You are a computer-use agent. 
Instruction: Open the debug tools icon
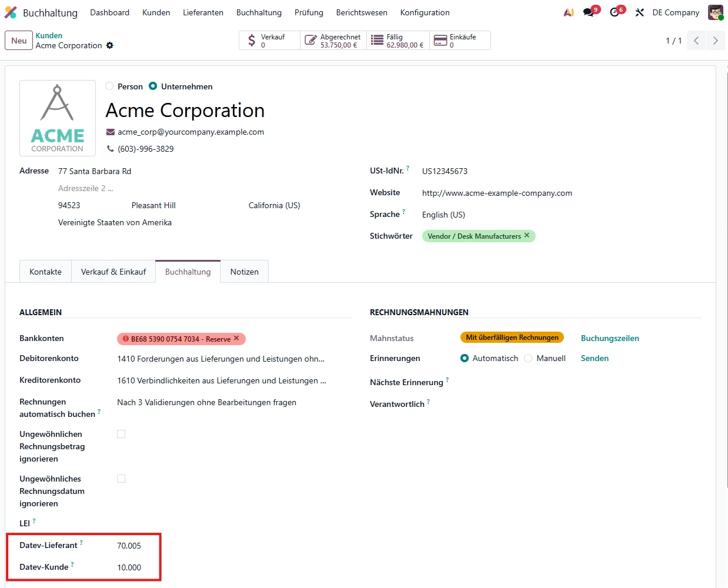click(x=640, y=12)
